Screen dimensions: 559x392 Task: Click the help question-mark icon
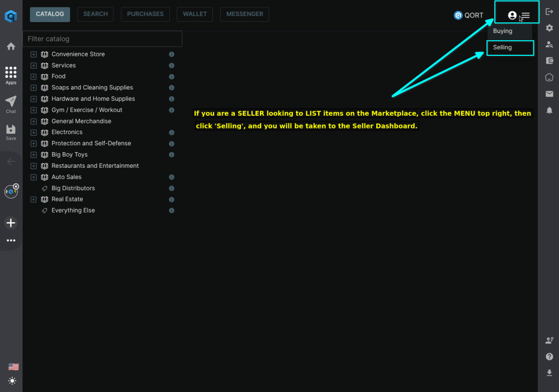coord(549,356)
